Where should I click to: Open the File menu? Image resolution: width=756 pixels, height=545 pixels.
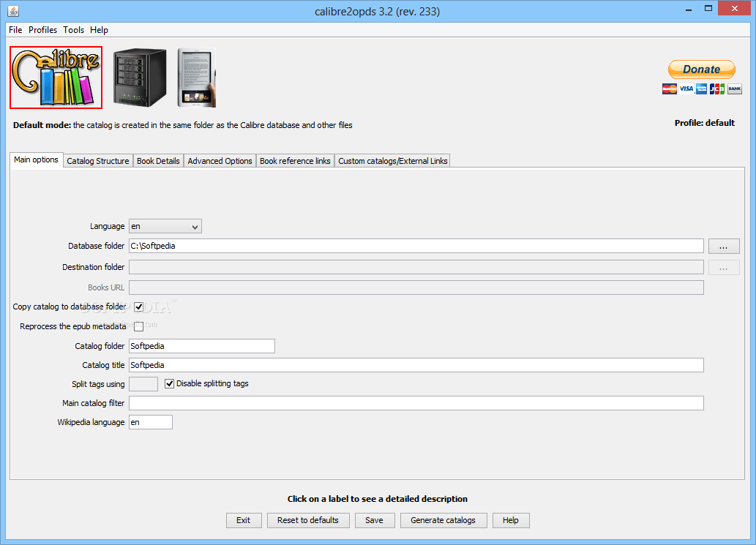coord(15,30)
